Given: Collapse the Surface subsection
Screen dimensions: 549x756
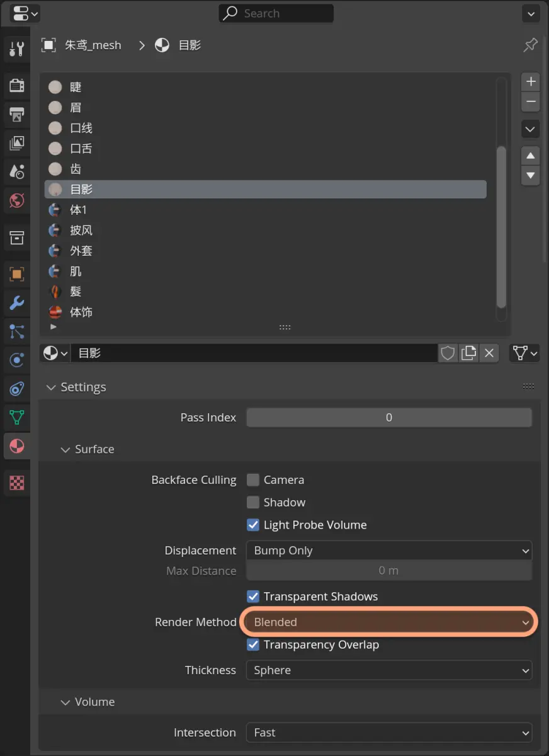Looking at the screenshot, I should [x=87, y=449].
